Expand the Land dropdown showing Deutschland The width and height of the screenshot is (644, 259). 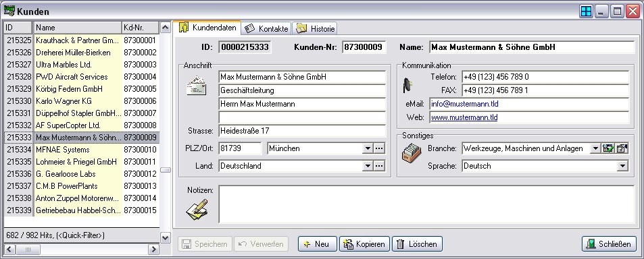click(x=368, y=166)
